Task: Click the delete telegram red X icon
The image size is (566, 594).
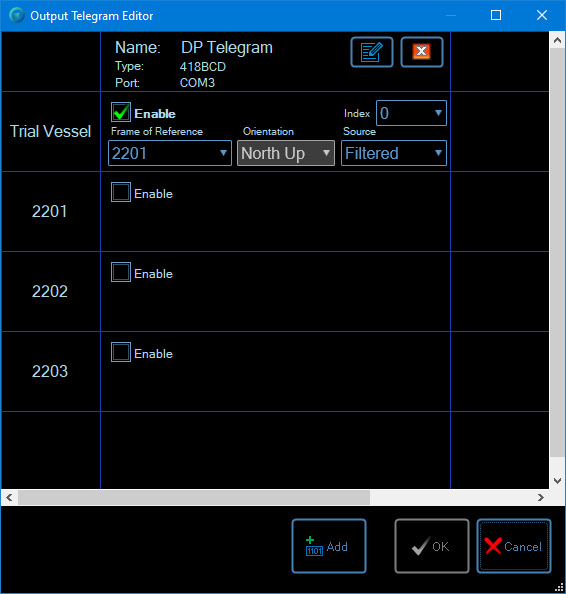Action: point(422,52)
